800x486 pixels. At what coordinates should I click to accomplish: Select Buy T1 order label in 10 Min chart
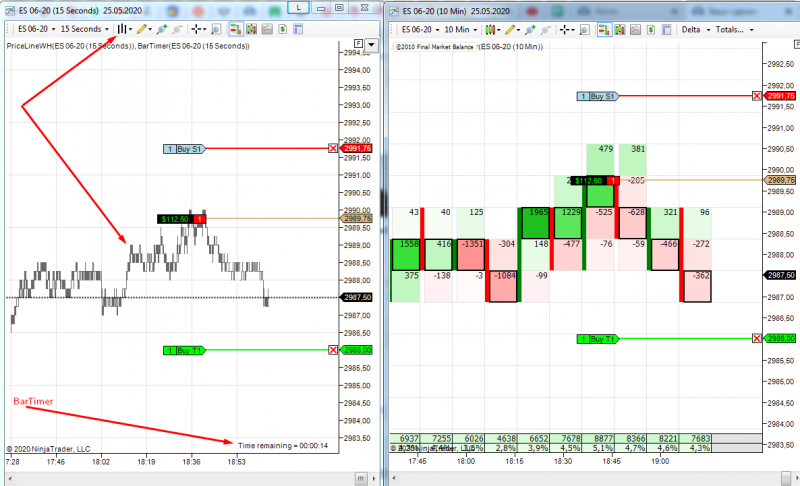[597, 339]
